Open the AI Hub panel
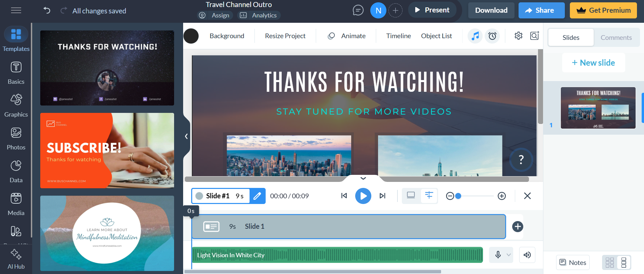 point(16,259)
